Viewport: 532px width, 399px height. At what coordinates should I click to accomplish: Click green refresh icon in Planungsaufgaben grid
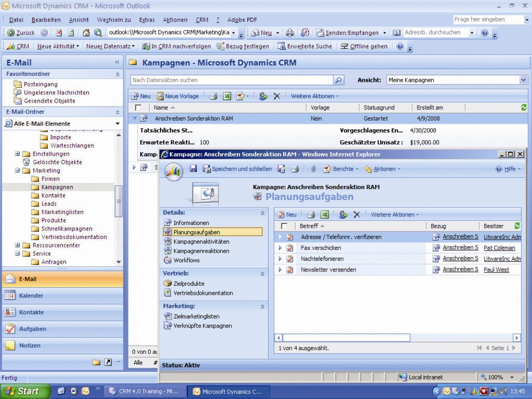(517, 225)
